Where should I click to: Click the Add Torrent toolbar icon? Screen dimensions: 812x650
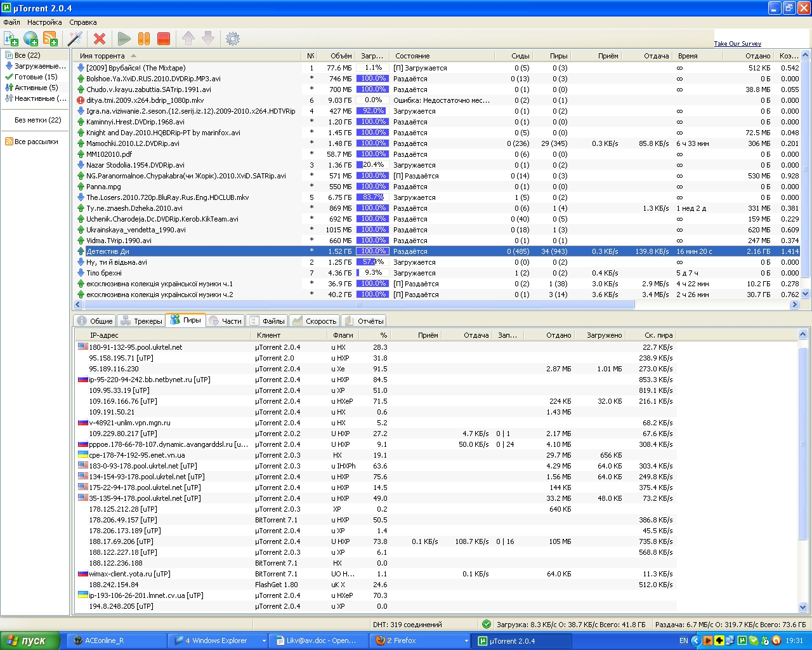pos(11,39)
